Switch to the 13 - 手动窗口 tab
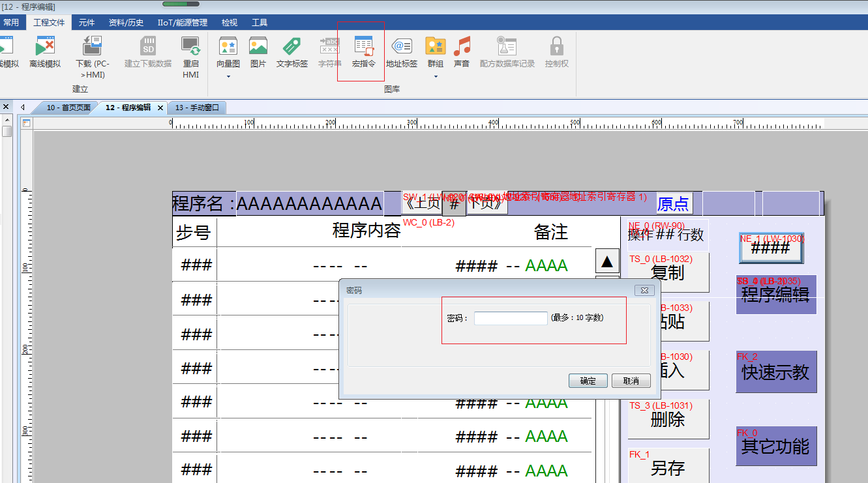Screen dimensions: 868x483 pyautogui.click(x=196, y=108)
